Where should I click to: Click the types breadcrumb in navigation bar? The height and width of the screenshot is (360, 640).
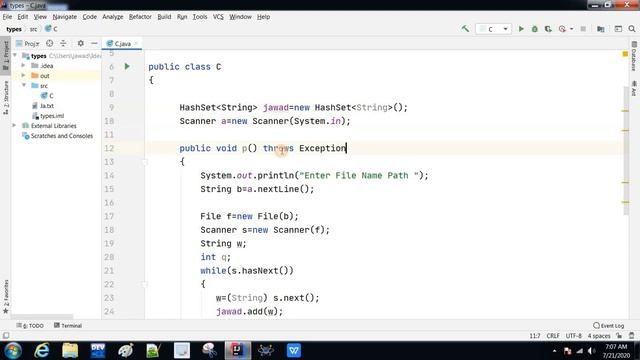click(x=14, y=29)
